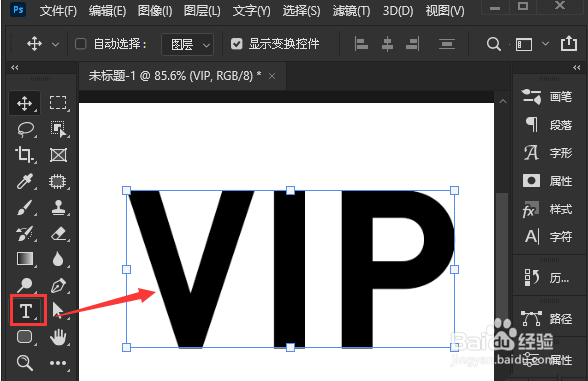
Task: Open the 文字(Y) menu
Action: point(251,10)
